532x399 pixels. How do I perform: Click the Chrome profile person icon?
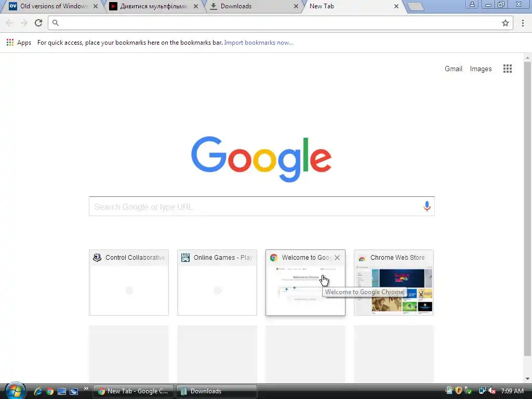(x=472, y=4)
